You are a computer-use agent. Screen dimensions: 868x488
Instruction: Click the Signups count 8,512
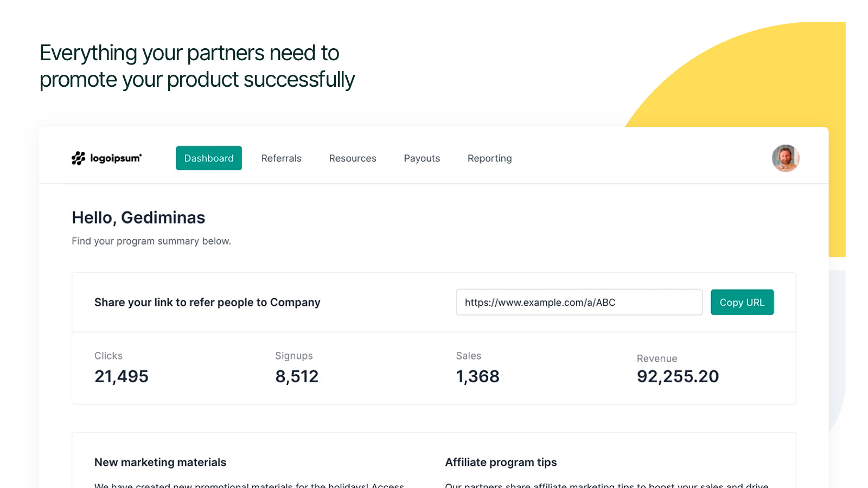pos(297,376)
